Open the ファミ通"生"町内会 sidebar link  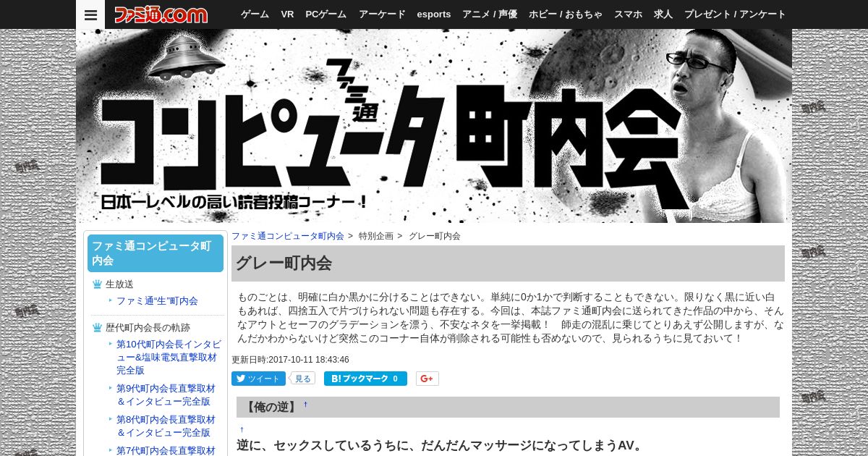[157, 300]
